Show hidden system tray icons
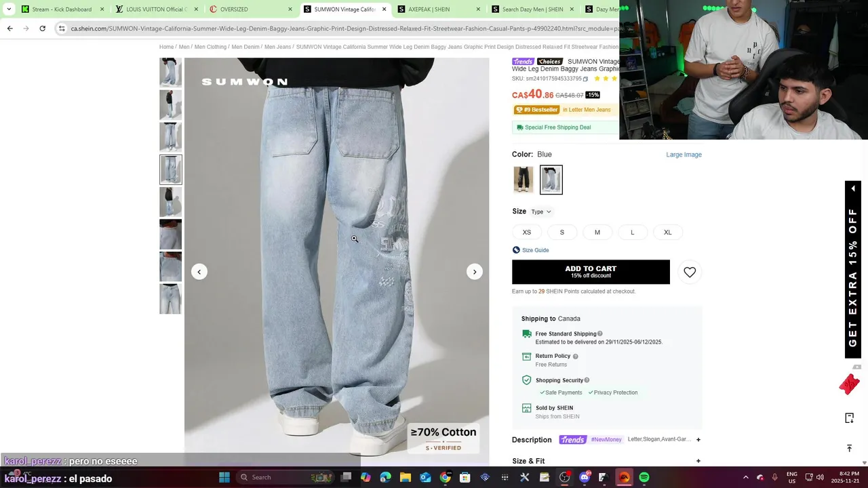This screenshot has width=868, height=488. coord(746,477)
